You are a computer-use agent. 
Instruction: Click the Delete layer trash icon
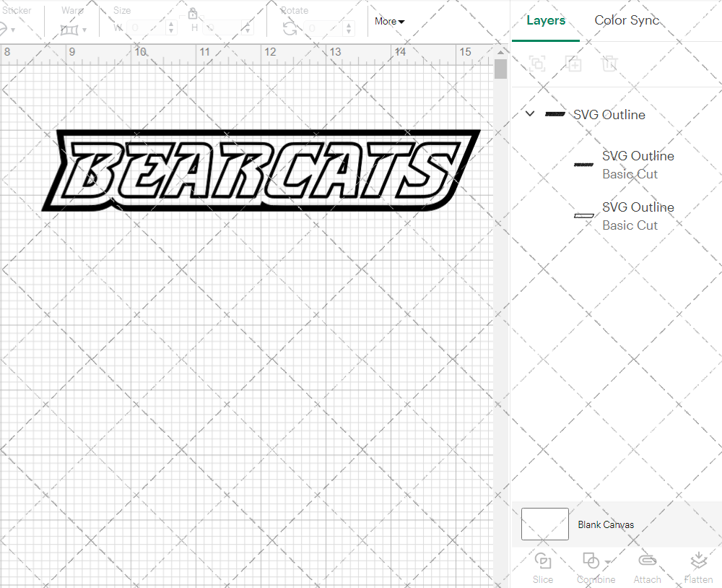pos(610,64)
